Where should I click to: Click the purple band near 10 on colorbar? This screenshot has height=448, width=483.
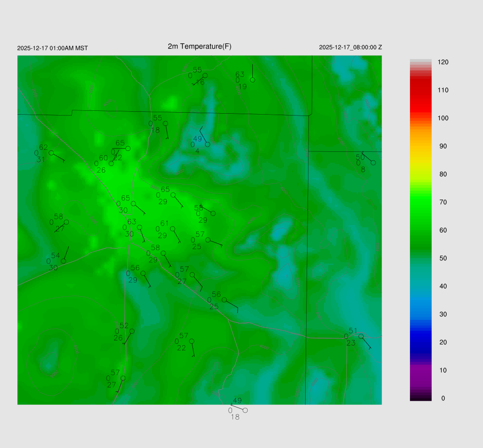(x=421, y=370)
